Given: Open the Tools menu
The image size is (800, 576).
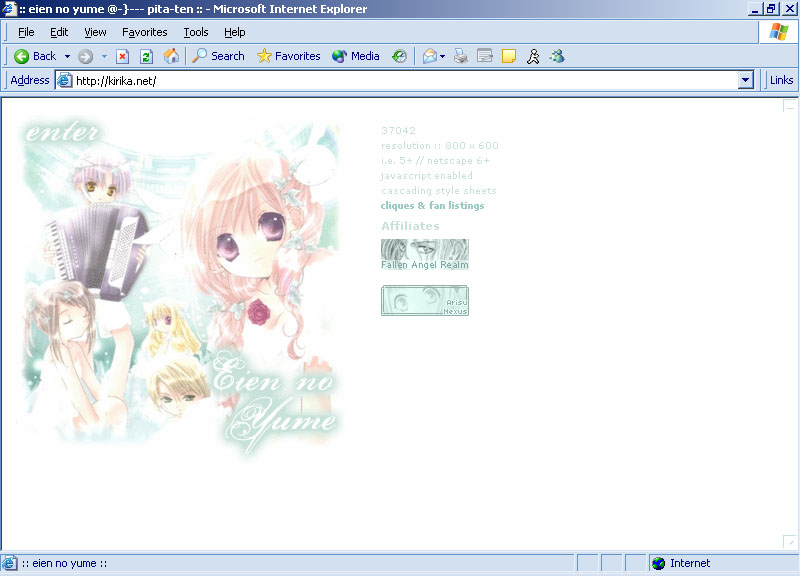Looking at the screenshot, I should pyautogui.click(x=196, y=32).
